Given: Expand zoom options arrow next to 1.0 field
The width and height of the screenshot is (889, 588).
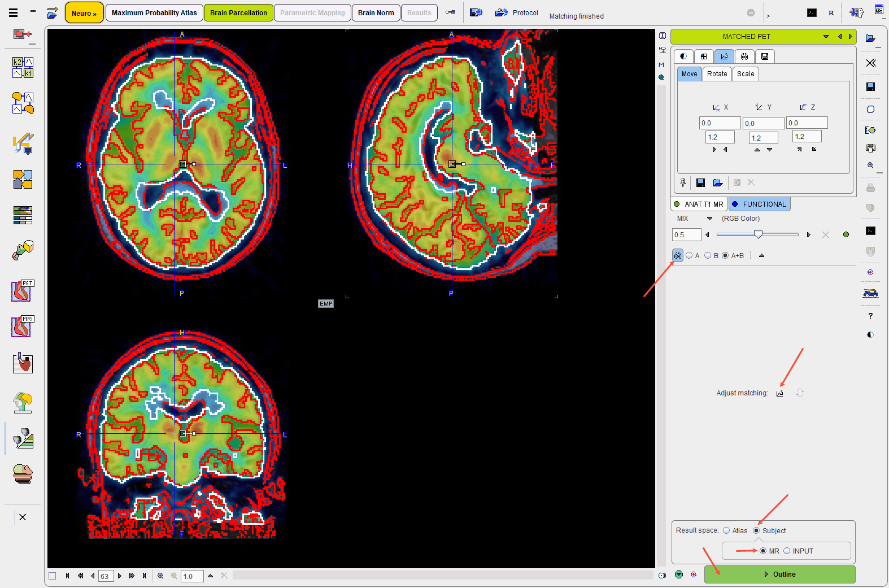Looking at the screenshot, I should pos(210,576).
